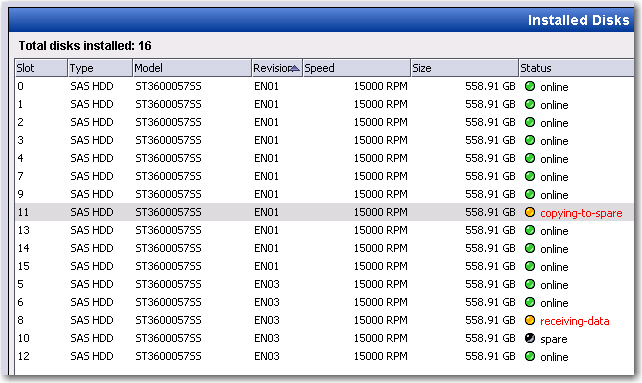Click the sort arrow in Revision column header

(x=295, y=68)
